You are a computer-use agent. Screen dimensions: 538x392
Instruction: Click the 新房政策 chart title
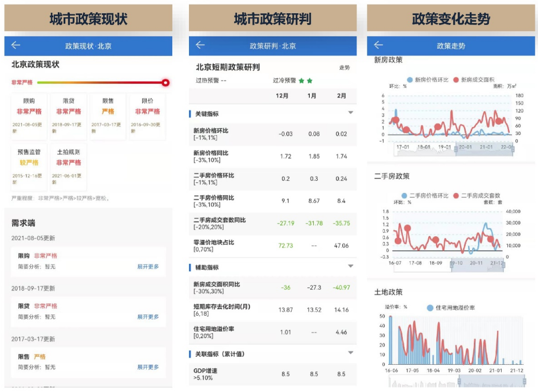coord(388,60)
